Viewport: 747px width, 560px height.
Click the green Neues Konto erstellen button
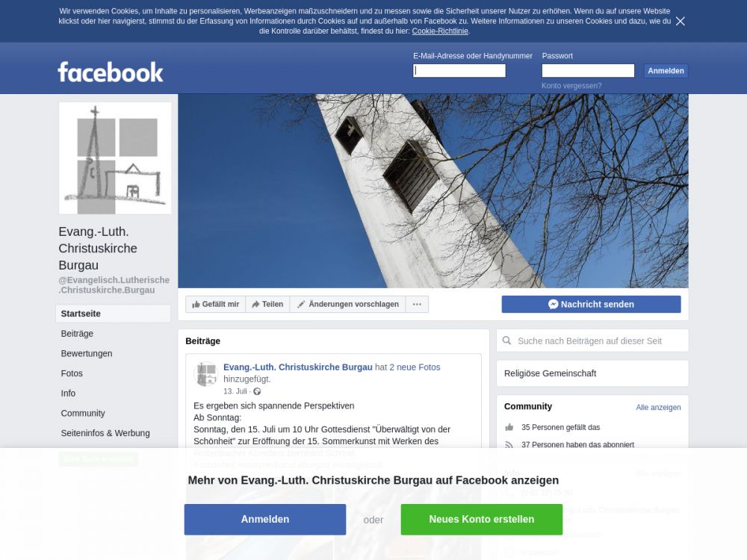click(482, 519)
